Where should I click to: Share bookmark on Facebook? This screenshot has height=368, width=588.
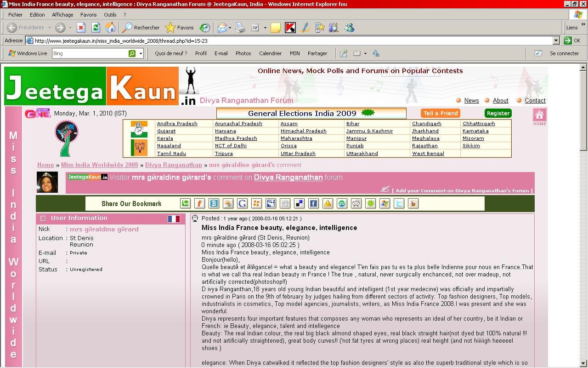coord(313,203)
